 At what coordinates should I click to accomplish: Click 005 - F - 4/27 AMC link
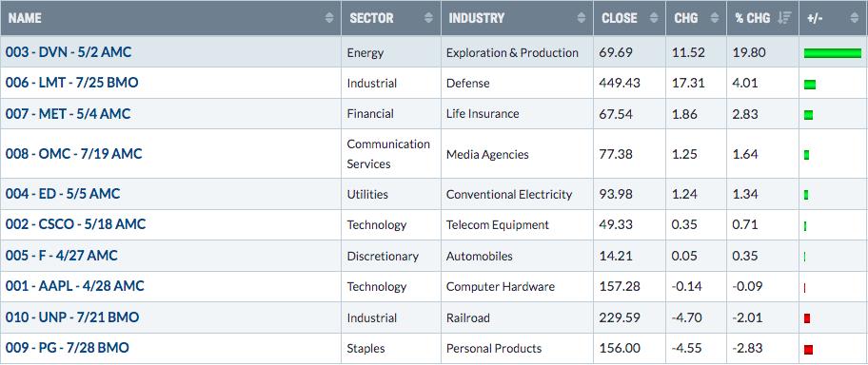[x=62, y=256]
